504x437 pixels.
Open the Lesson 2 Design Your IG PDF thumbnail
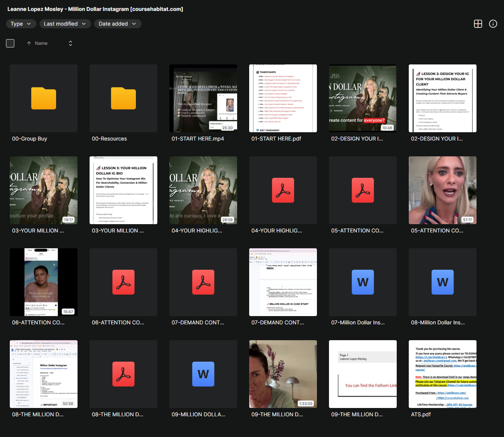click(x=443, y=98)
